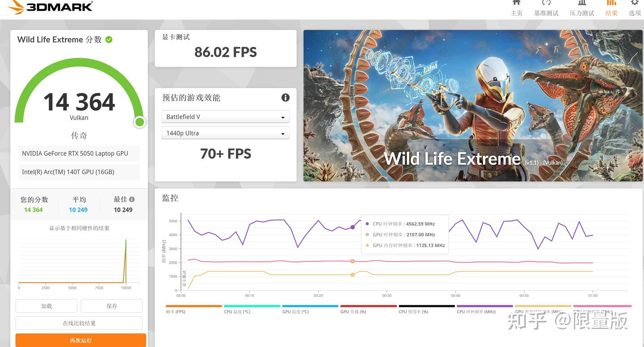Screen dimensions: 644x347
Task: Open the Battlefield V game dropdown
Action: 225,117
